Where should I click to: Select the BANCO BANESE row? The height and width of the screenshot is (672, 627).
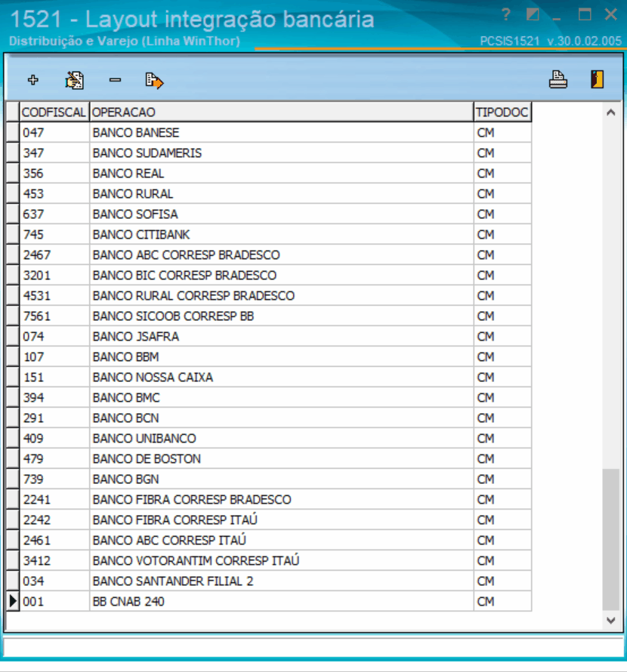(x=269, y=132)
